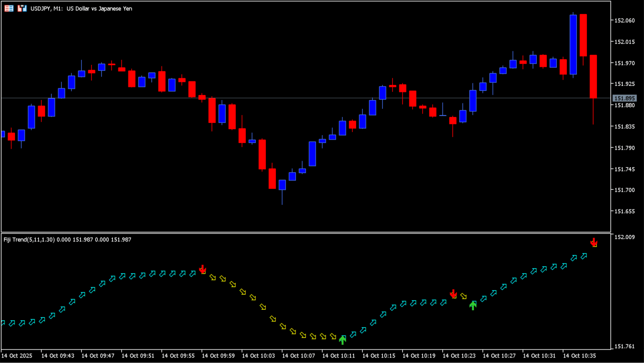Click the 151.700 price scale label
644x363 pixels.
point(624,190)
